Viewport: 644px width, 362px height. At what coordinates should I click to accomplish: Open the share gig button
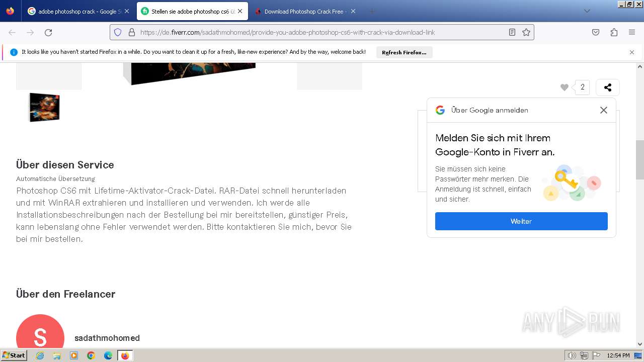click(x=608, y=87)
